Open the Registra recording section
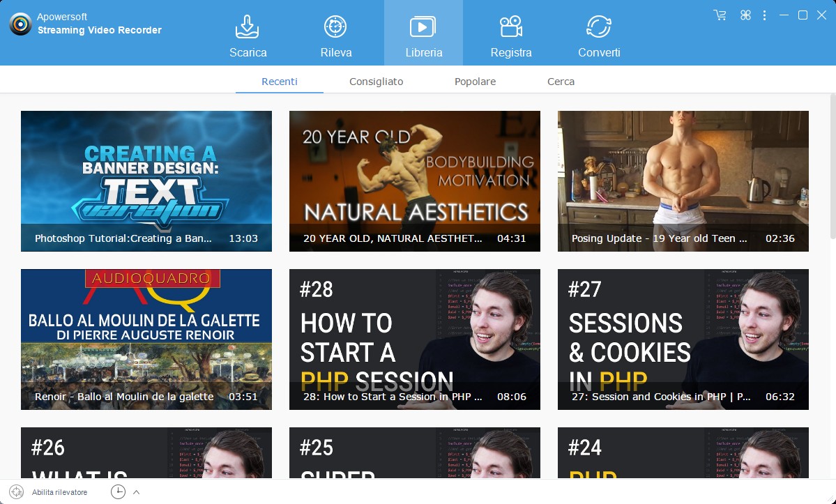The image size is (836, 504). click(511, 36)
